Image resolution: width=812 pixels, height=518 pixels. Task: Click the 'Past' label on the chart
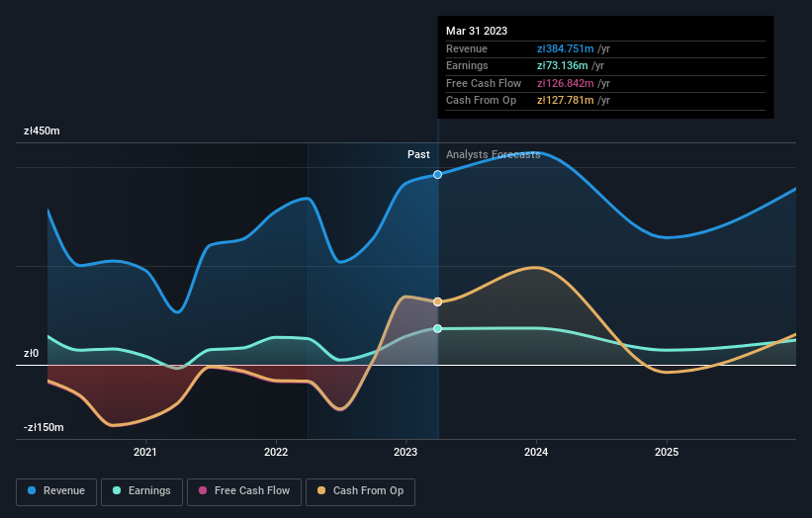(418, 154)
